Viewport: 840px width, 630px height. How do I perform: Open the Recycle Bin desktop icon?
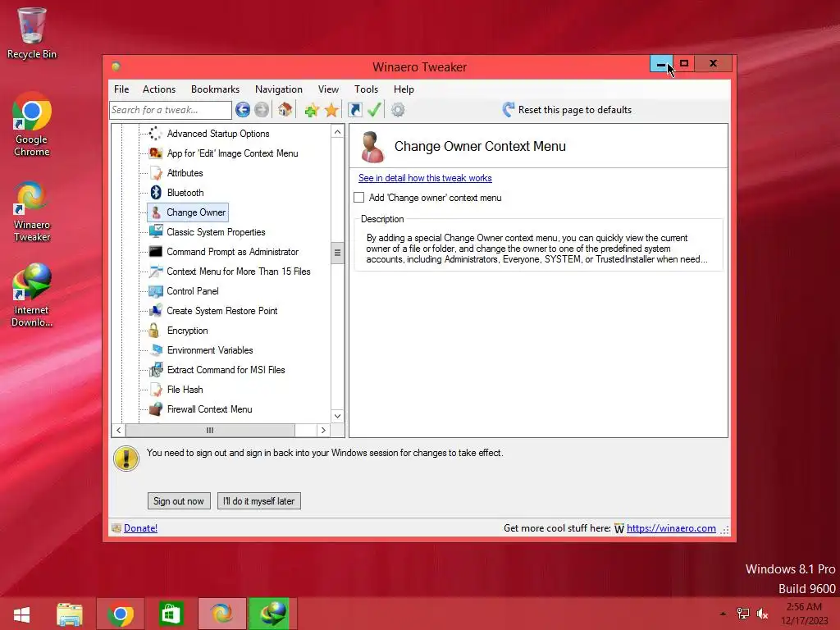pyautogui.click(x=32, y=33)
